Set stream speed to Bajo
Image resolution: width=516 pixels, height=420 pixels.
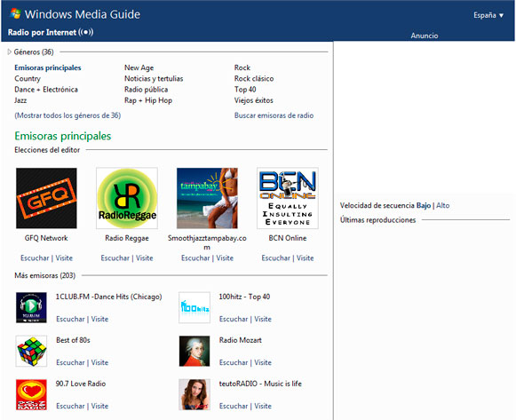(424, 205)
